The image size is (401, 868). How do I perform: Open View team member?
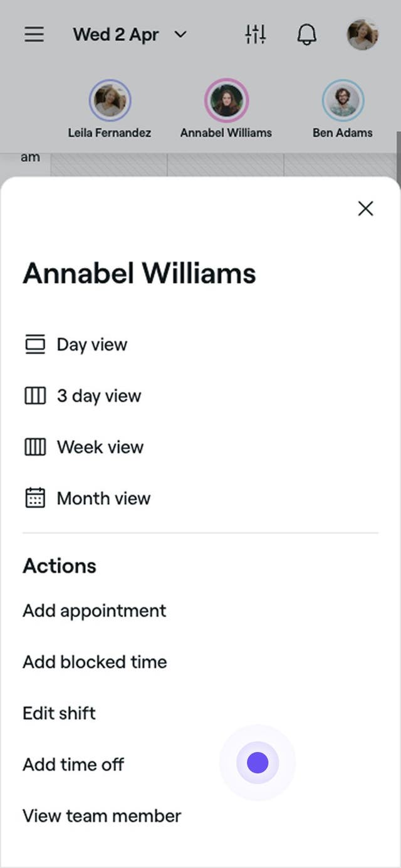pos(102,816)
